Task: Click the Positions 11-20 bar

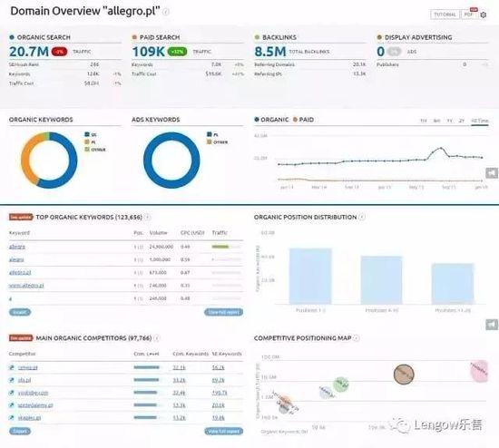Action: [x=453, y=284]
